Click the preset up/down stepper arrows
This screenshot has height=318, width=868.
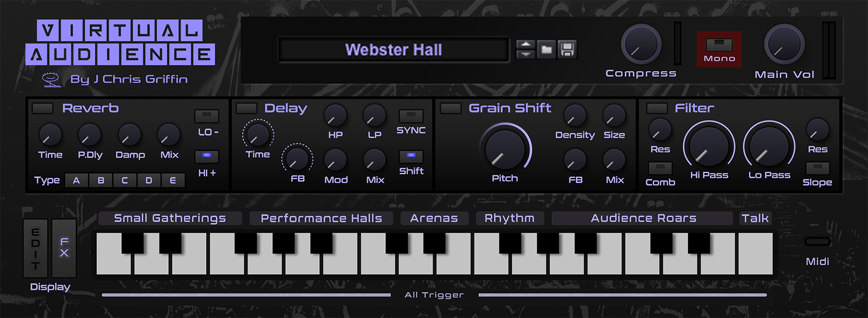526,50
